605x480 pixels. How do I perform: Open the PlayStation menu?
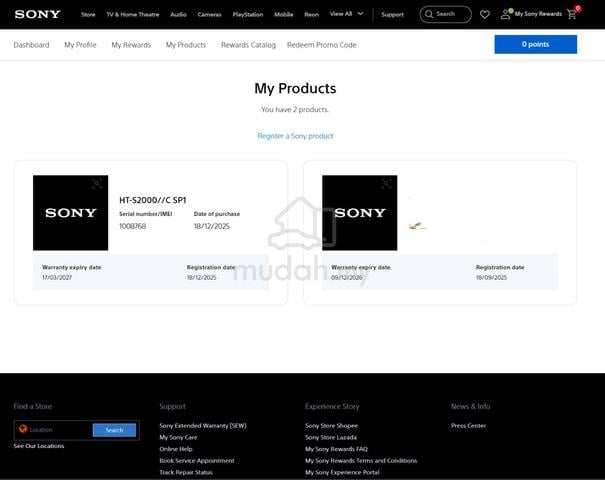click(248, 15)
